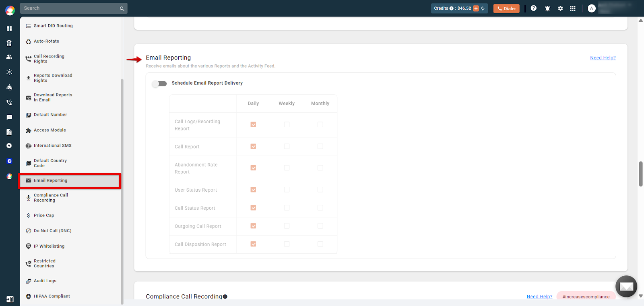
Task: Check Weekly for Call Disposition Report
Action: click(x=287, y=244)
